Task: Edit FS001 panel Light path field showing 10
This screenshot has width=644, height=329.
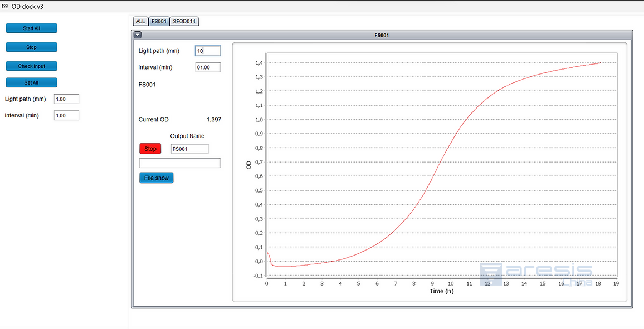Action: [x=208, y=51]
